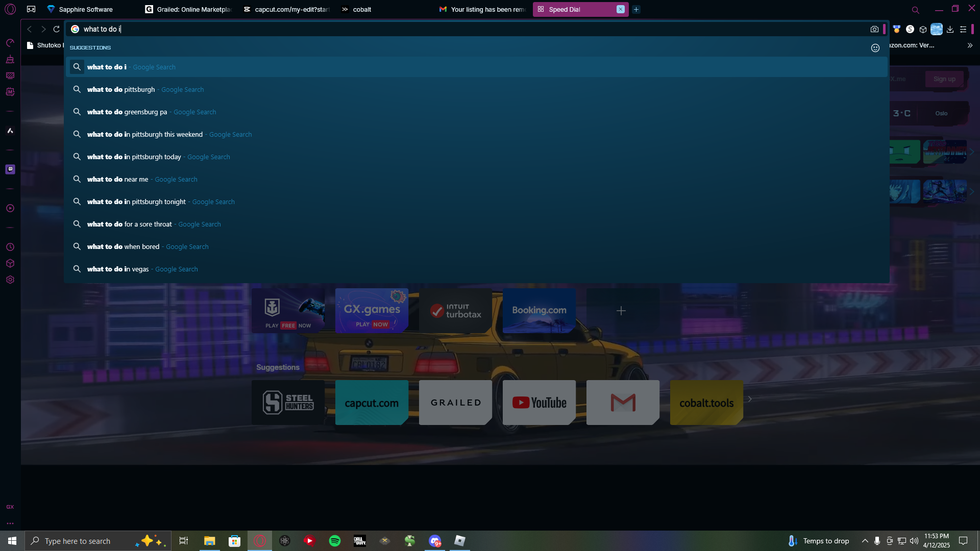Open the YouTube suggestion tile
980x551 pixels.
pos(539,403)
